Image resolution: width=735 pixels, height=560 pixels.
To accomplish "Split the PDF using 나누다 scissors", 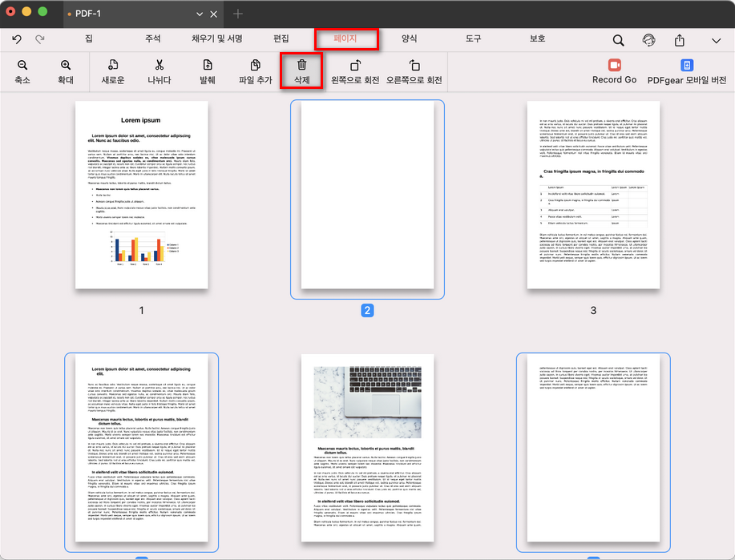I will (160, 66).
